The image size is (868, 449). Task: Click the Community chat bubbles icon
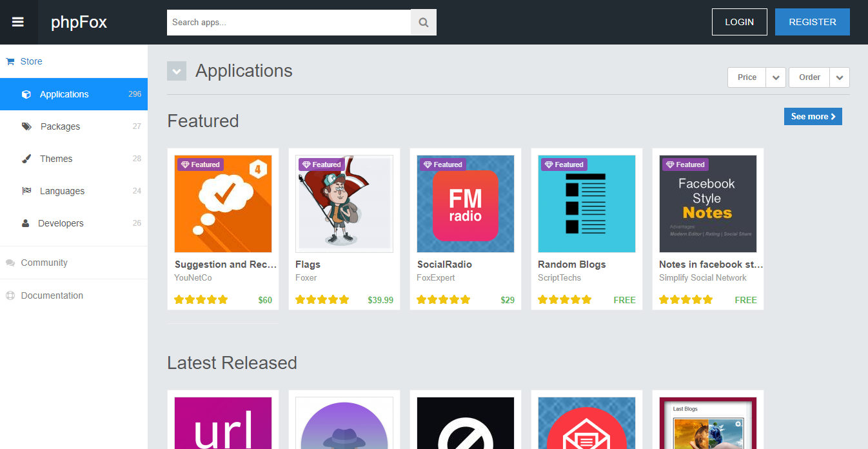coord(10,263)
